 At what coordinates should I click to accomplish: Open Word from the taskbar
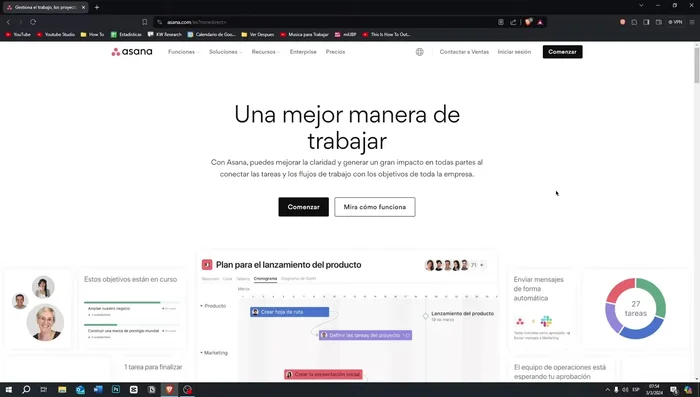[98, 389]
